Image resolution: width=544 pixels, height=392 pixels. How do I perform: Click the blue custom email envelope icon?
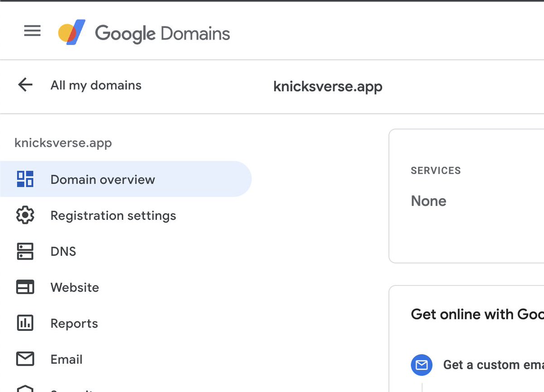pos(422,365)
